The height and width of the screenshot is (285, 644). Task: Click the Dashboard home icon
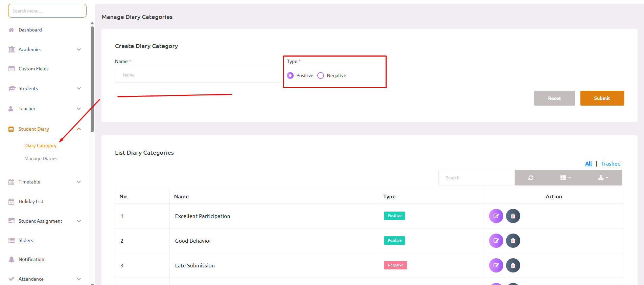point(11,30)
